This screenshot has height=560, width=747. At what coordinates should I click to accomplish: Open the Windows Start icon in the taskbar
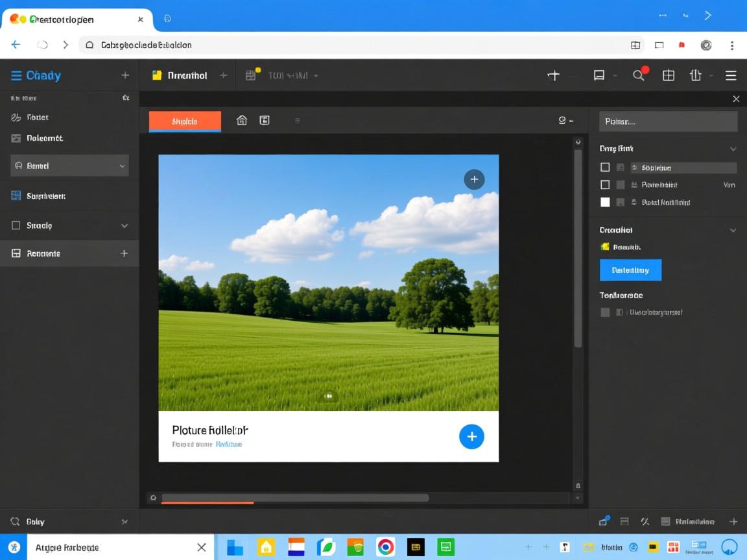(235, 548)
